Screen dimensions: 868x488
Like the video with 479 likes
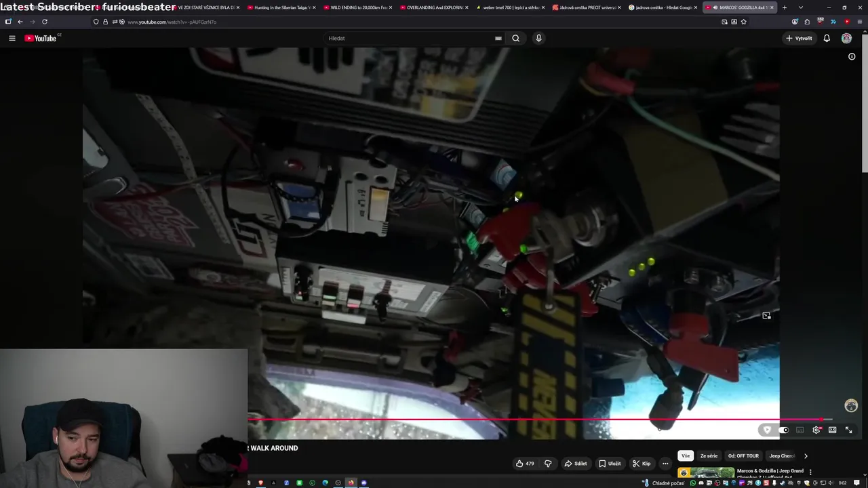coord(525,464)
